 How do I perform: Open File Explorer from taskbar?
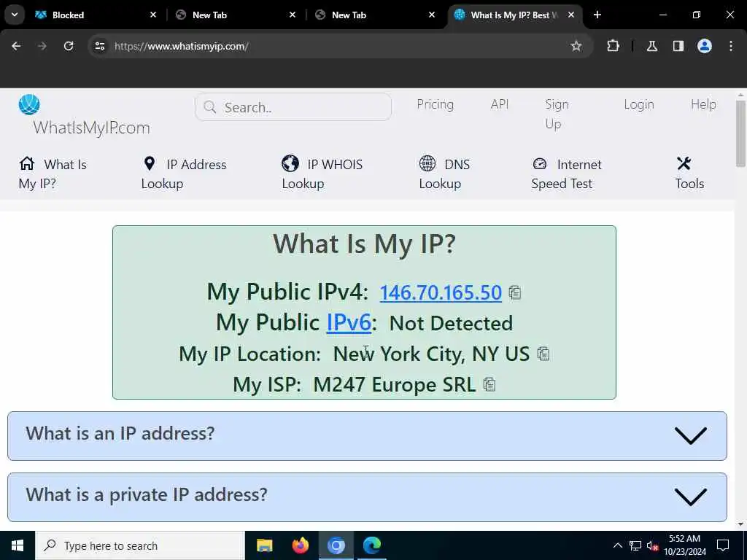pyautogui.click(x=264, y=545)
